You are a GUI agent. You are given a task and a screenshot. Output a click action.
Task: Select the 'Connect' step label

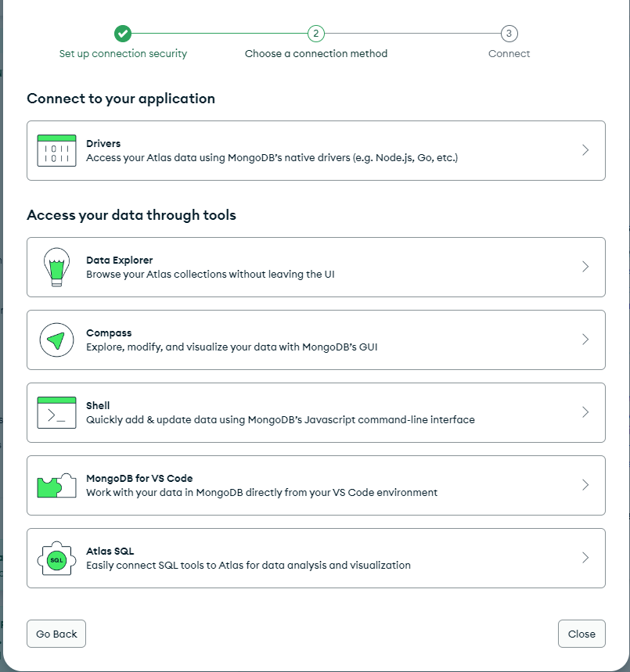[x=509, y=53]
